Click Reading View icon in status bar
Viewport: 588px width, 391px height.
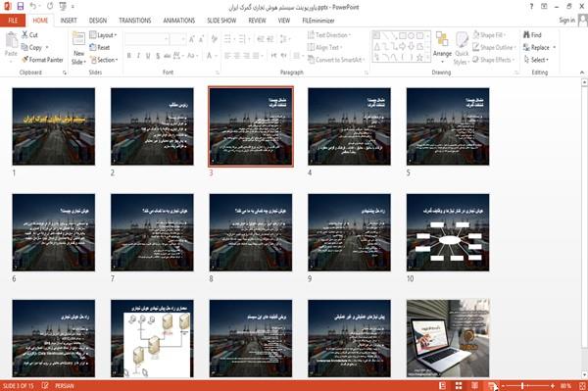pyautogui.click(x=474, y=385)
